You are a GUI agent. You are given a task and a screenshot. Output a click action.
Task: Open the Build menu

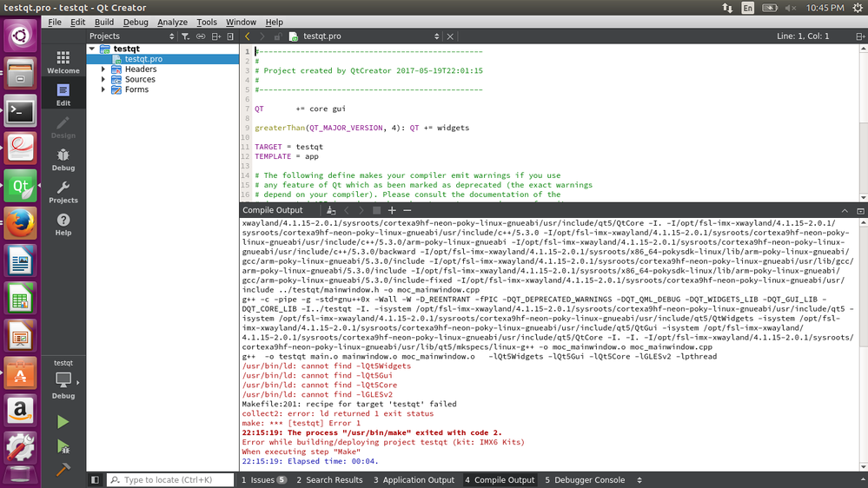click(x=104, y=22)
